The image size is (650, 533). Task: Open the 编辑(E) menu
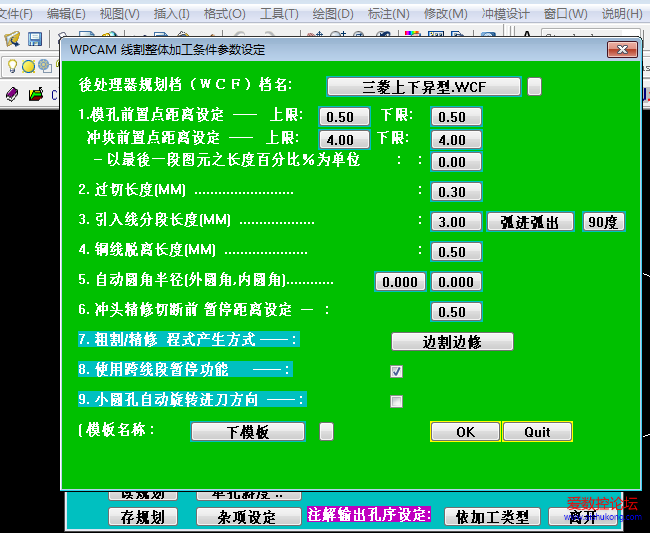(66, 14)
